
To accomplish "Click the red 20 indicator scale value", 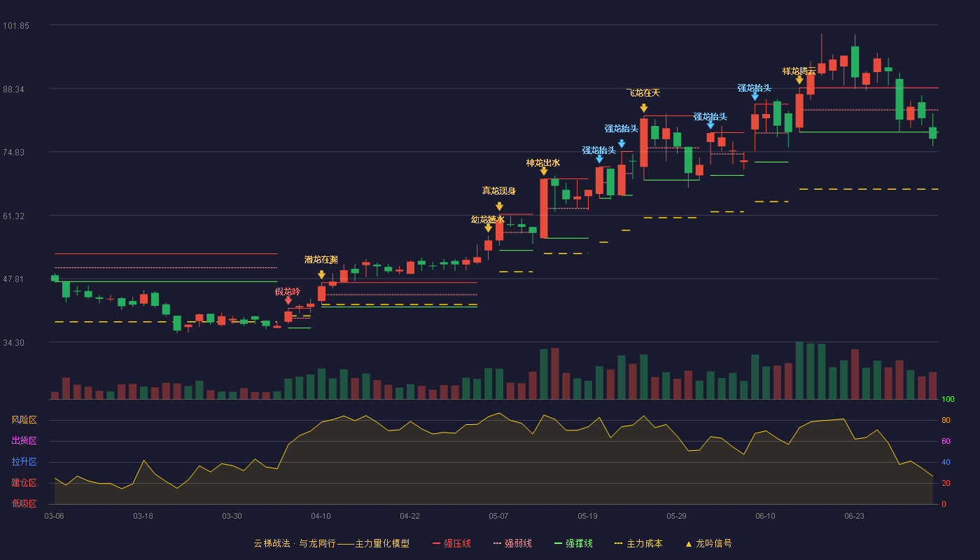I will (x=946, y=484).
